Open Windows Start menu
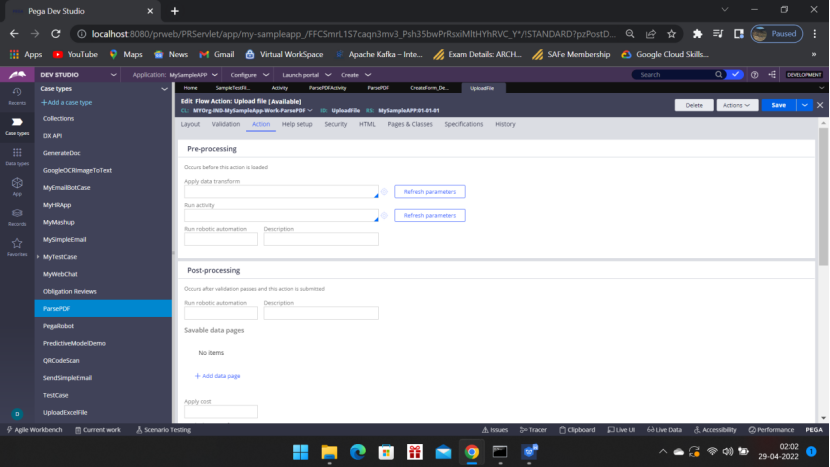Image resolution: width=830 pixels, height=467 pixels. [x=300, y=452]
